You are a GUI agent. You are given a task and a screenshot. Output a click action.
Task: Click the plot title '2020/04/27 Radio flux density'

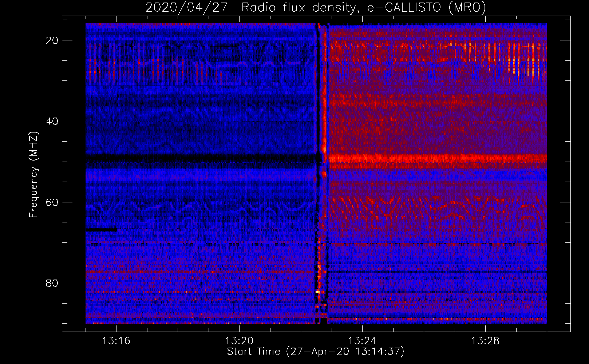point(250,7)
